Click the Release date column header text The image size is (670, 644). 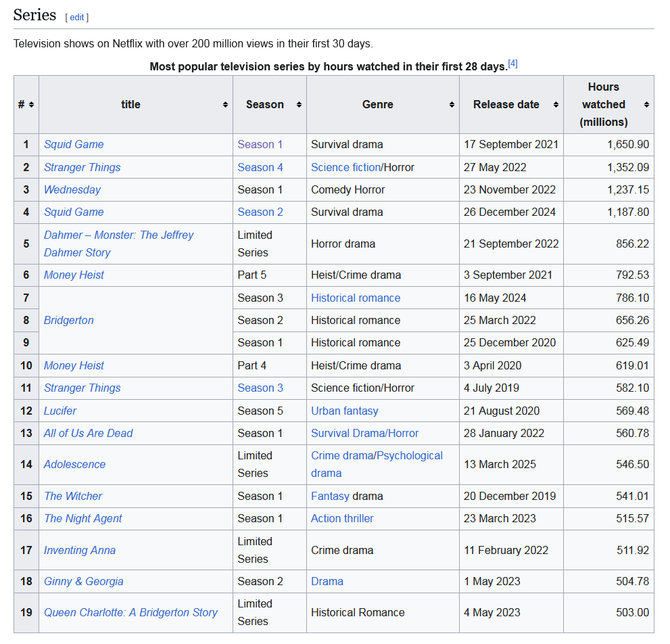coord(506,104)
